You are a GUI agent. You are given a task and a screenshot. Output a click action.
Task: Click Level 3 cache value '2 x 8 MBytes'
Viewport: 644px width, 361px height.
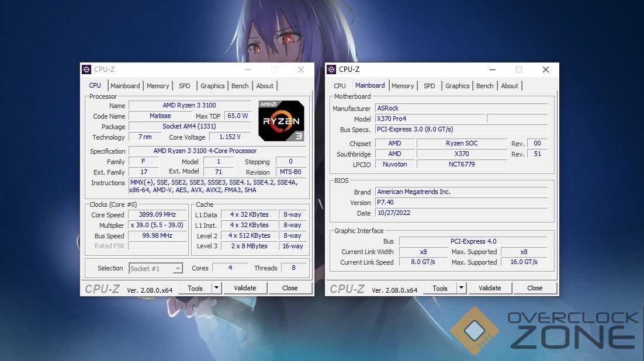tap(250, 246)
